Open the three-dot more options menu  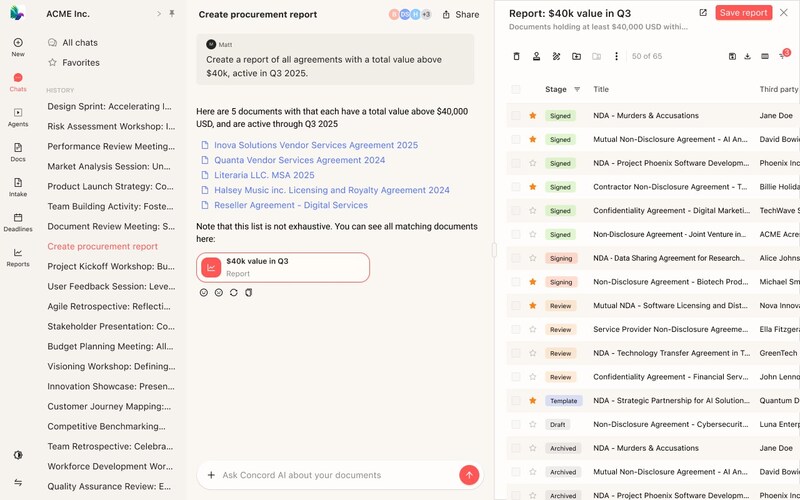coord(616,56)
